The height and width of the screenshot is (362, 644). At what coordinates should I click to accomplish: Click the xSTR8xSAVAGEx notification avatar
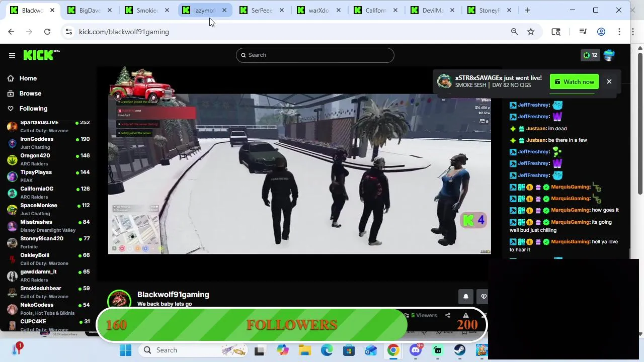tap(444, 81)
